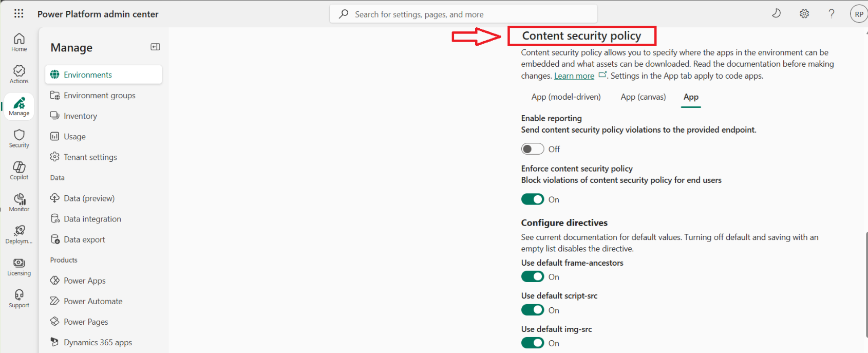Open the Monitor section
Image resolution: width=868 pixels, height=353 pixels.
[x=18, y=201]
